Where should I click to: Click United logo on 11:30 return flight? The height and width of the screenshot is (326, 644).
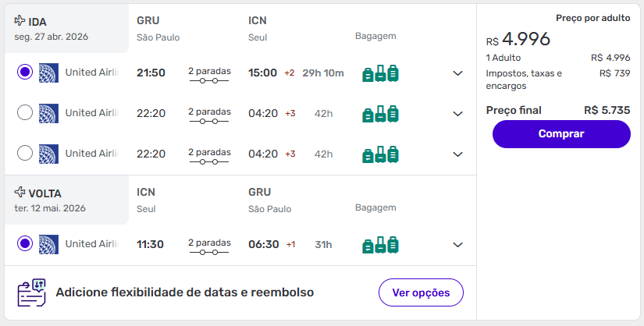point(48,244)
